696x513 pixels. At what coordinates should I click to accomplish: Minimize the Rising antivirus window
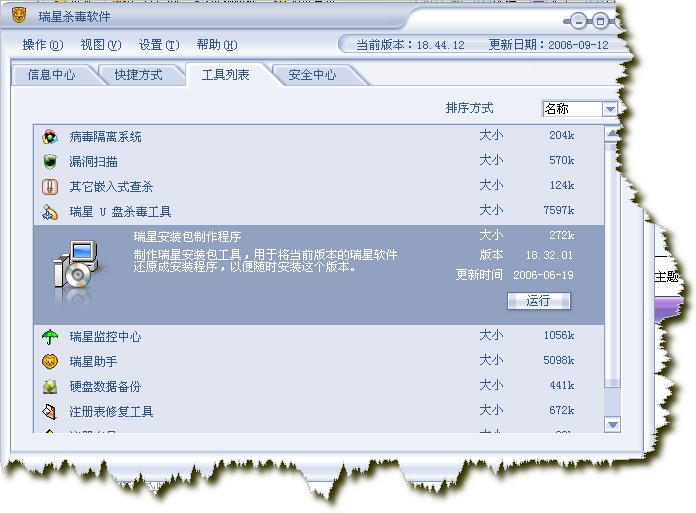[x=578, y=21]
